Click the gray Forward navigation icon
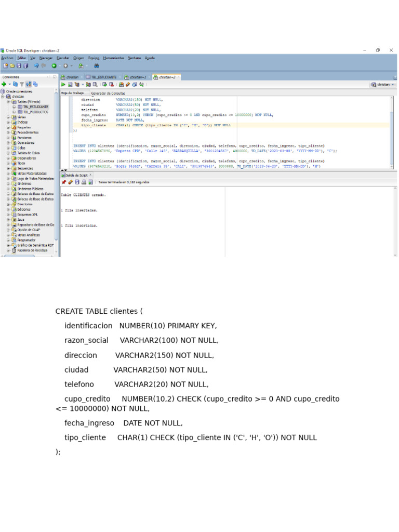This screenshot has width=399, height=532. 65,66
